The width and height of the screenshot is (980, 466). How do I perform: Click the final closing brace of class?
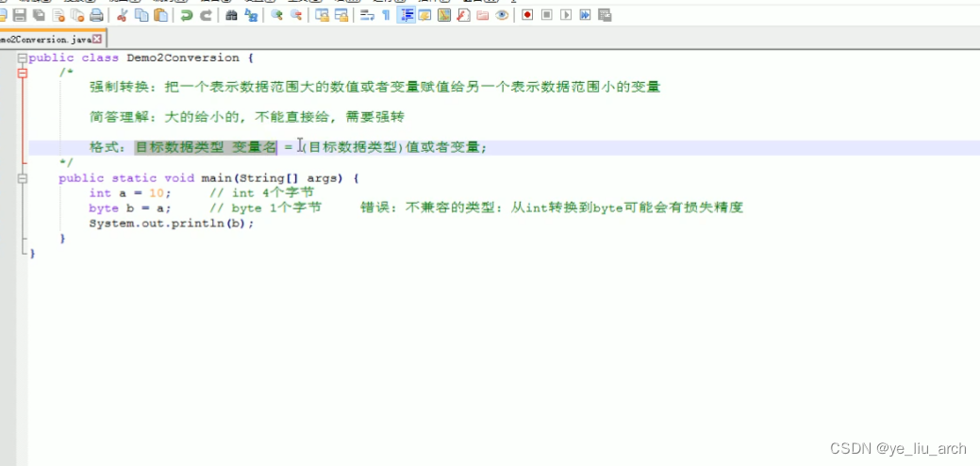pyautogui.click(x=32, y=254)
